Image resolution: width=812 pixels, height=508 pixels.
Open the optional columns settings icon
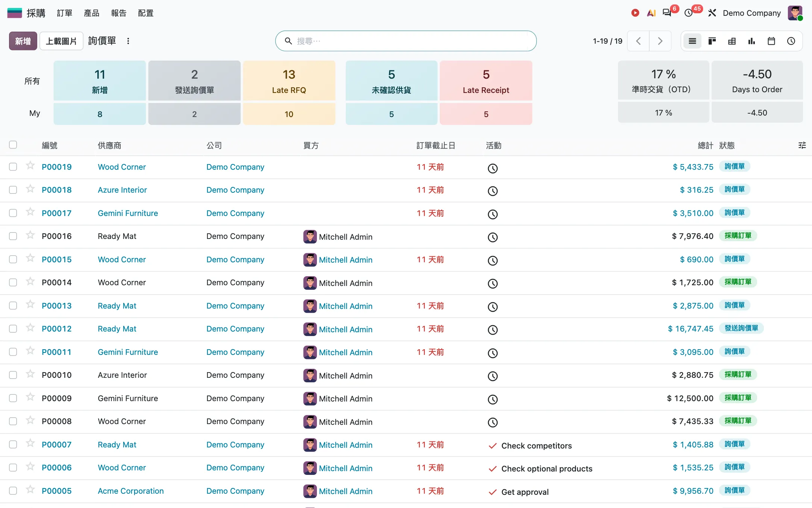point(802,145)
